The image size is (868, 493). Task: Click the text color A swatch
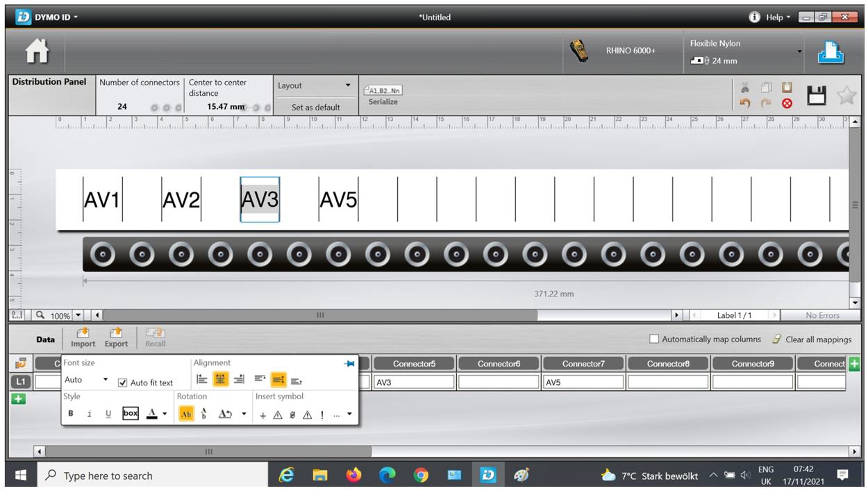click(151, 414)
